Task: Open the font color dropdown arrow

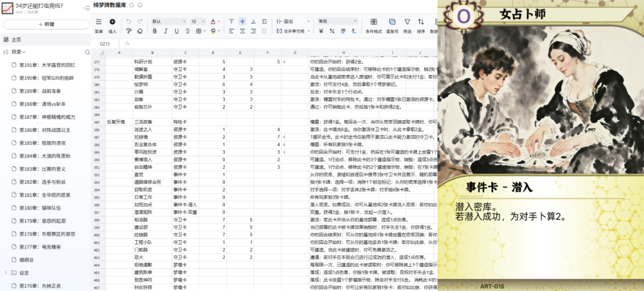Action: coord(219,21)
